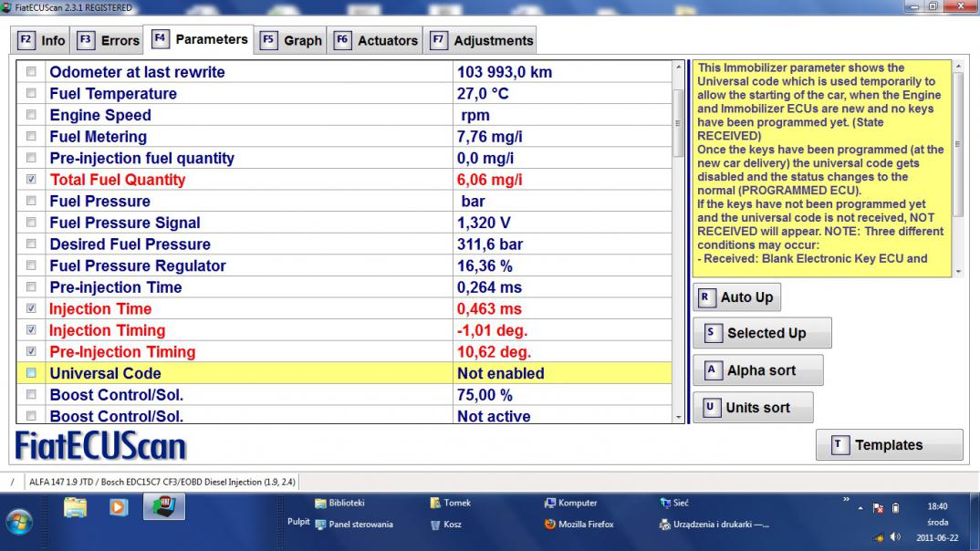This screenshot has height=551, width=980.
Task: Select the F4 Parameters tab
Action: (x=199, y=39)
